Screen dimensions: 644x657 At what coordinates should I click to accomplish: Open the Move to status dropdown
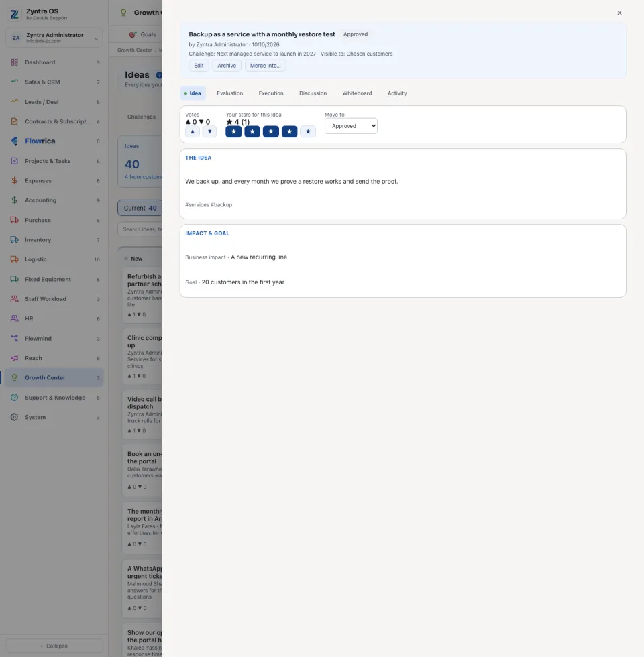click(351, 126)
